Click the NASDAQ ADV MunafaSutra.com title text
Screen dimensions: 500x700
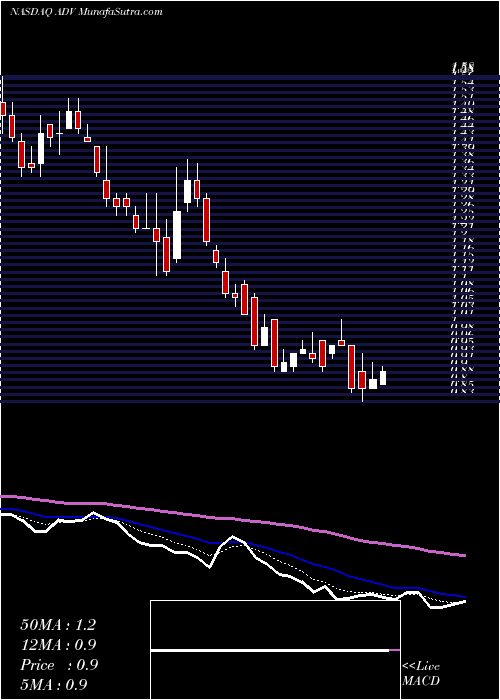(86, 12)
